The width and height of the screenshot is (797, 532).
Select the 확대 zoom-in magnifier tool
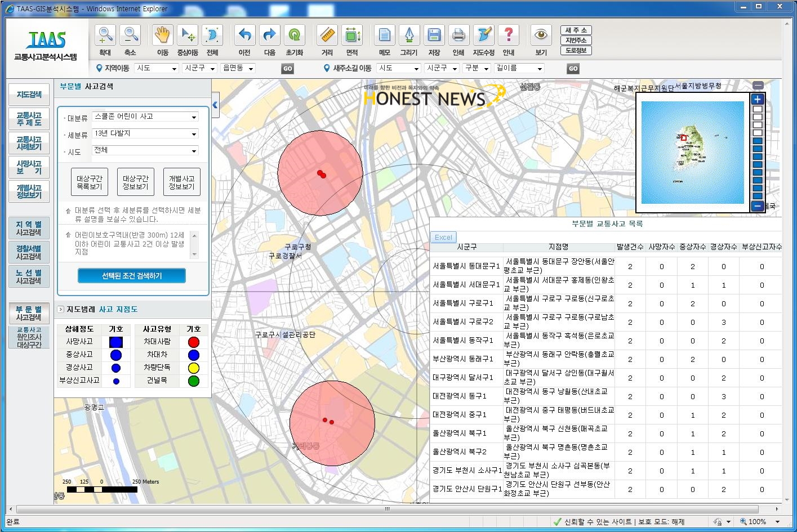coord(105,35)
